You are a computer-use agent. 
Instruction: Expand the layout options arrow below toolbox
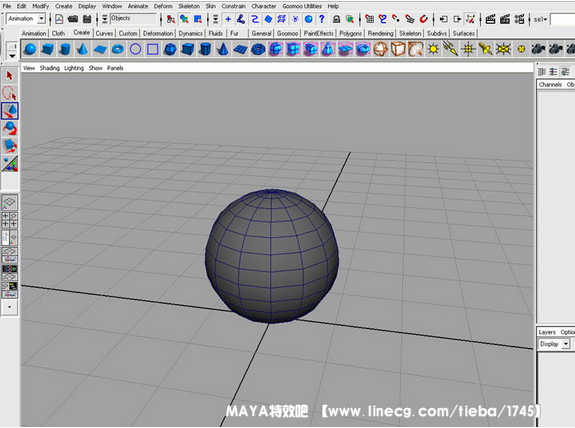10,307
